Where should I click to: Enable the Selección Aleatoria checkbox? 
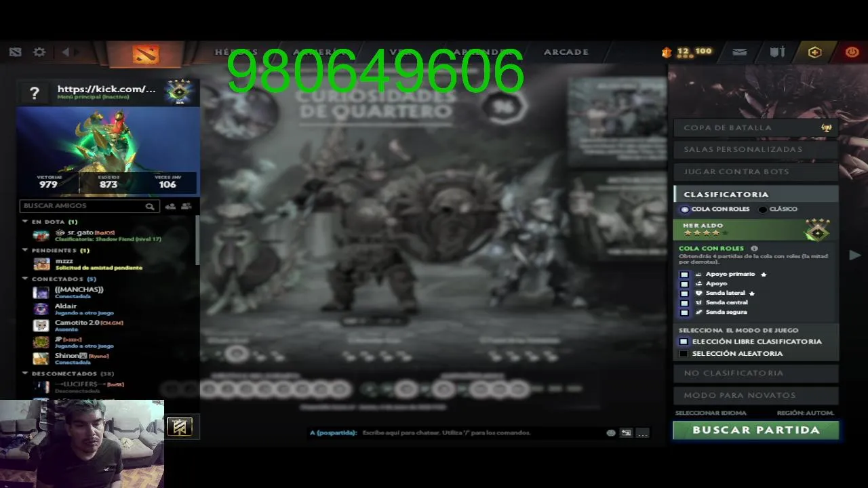pos(684,354)
